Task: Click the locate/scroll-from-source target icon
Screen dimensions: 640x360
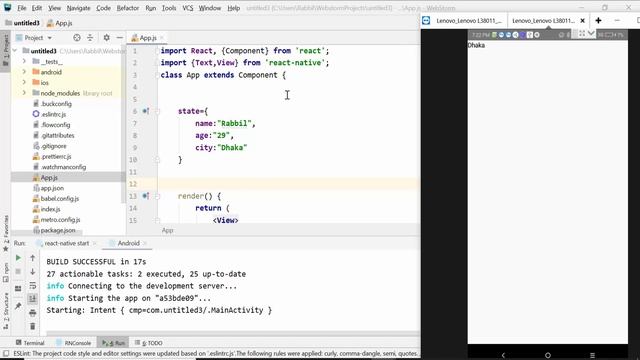Action: coord(77,38)
